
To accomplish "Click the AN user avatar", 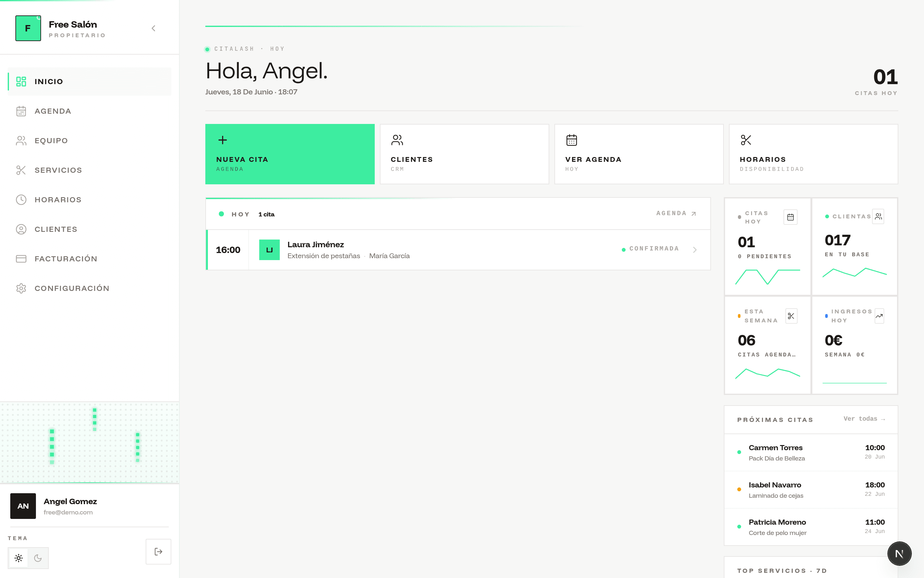I will 23,506.
